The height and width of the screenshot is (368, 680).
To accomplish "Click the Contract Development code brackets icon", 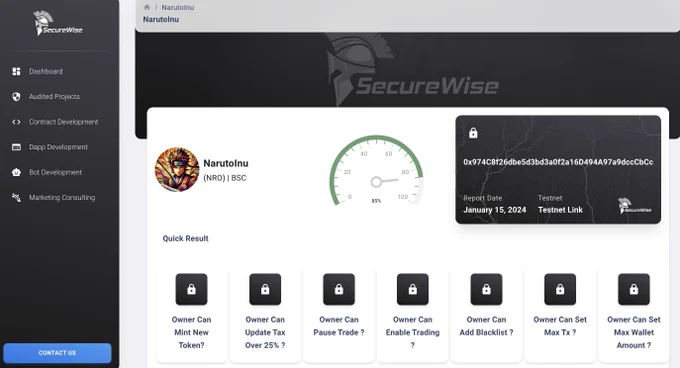I will 16,122.
